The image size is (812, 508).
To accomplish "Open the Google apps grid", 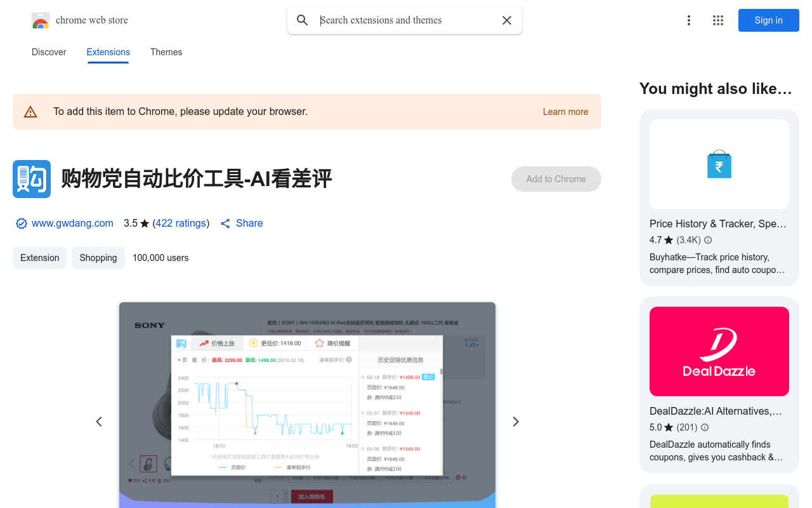I will point(718,20).
